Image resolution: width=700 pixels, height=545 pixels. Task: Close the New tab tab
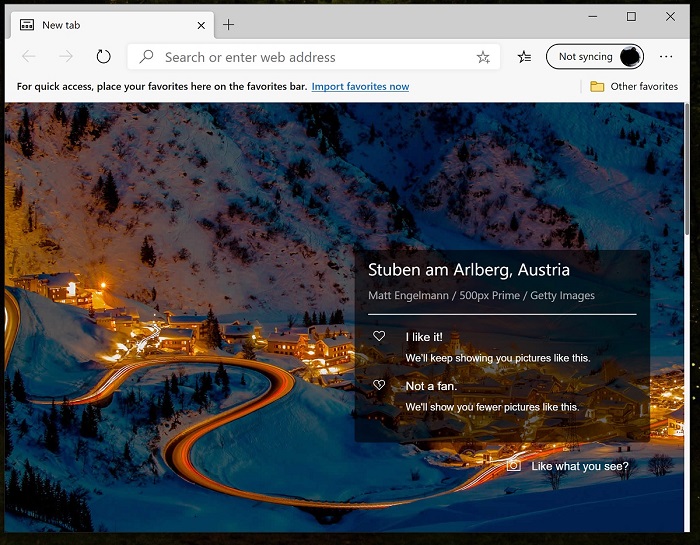tap(201, 25)
